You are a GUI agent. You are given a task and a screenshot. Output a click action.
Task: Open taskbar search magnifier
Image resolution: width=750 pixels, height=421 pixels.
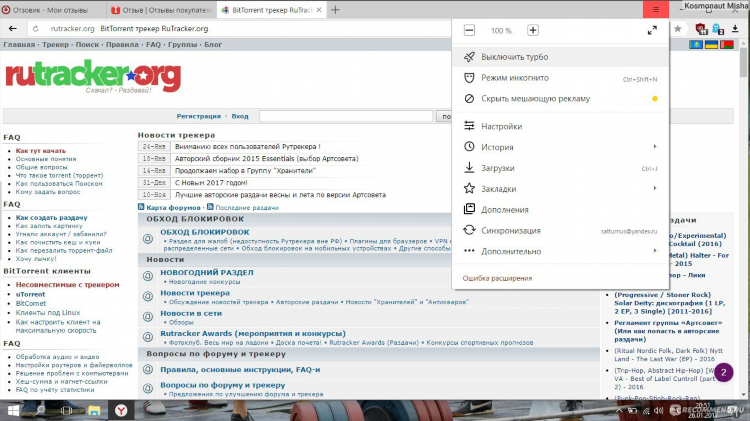40,410
